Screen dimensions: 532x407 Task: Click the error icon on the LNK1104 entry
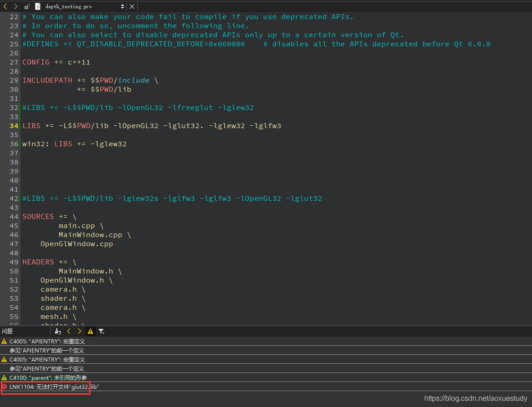tap(4, 387)
